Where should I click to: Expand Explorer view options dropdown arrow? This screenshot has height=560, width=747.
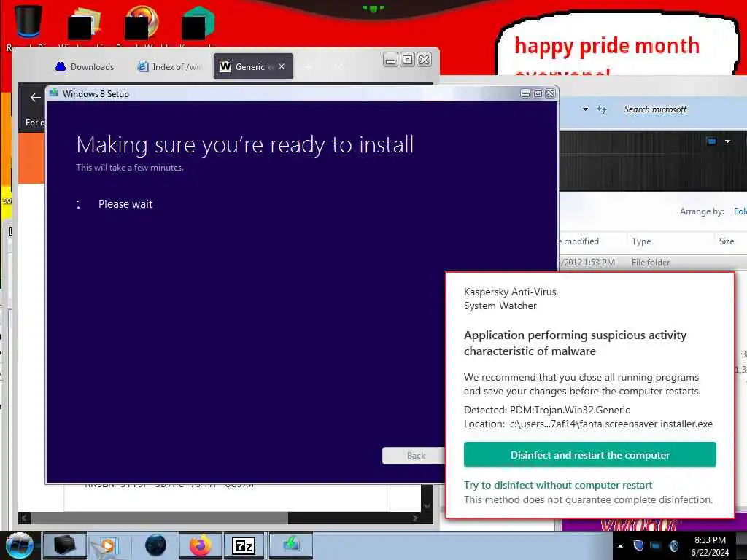click(x=727, y=141)
